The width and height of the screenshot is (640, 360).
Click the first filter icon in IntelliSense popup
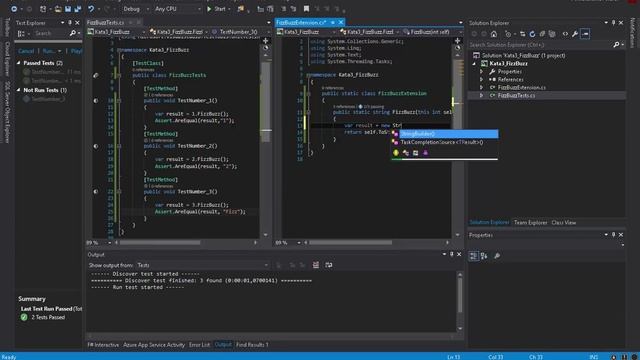pyautogui.click(x=396, y=153)
